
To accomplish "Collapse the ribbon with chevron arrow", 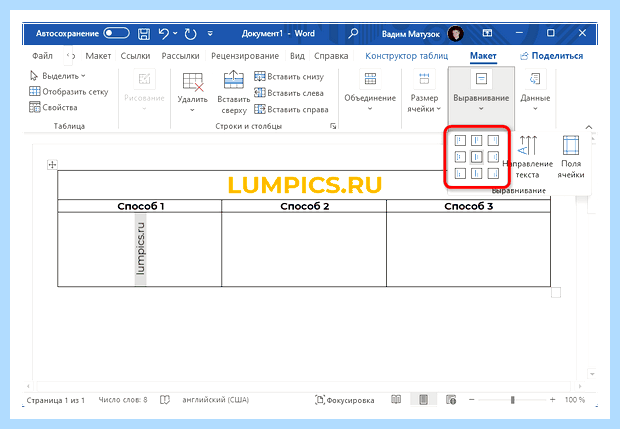I will (x=589, y=127).
